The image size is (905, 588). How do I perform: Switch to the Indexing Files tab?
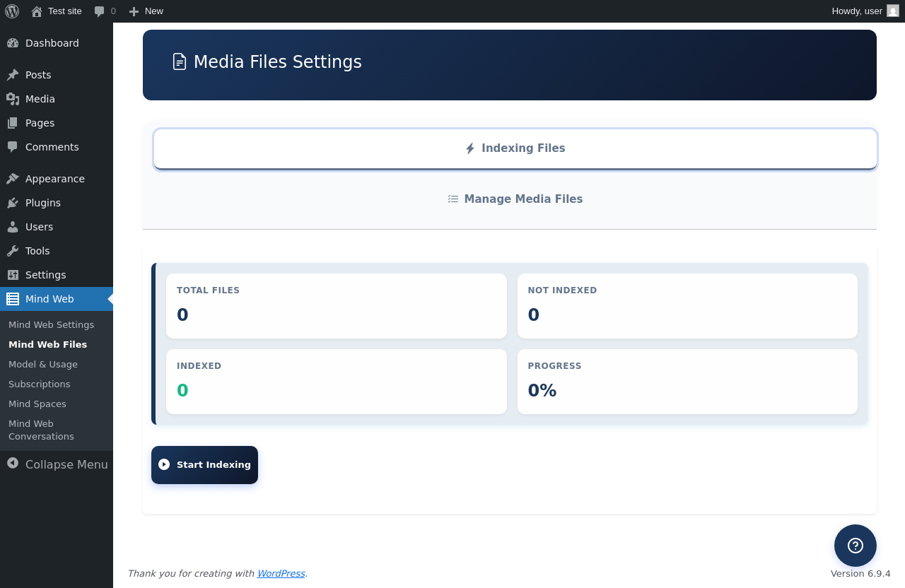(515, 148)
